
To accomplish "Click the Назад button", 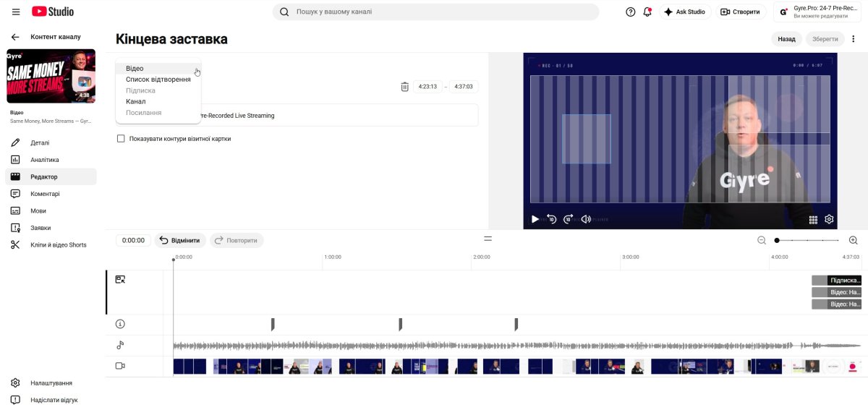I will click(x=786, y=39).
